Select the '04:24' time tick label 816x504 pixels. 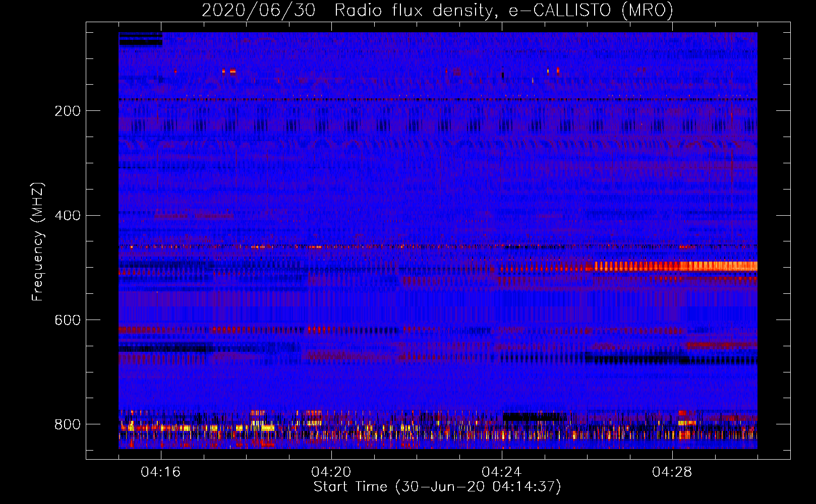click(x=502, y=472)
